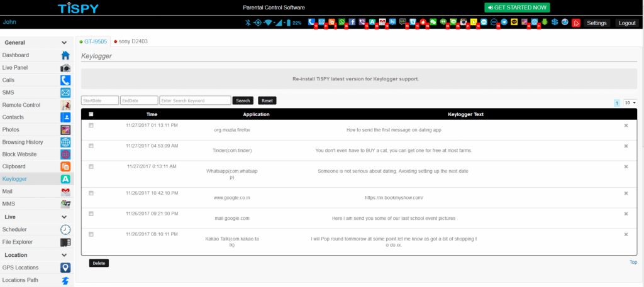The height and width of the screenshot is (287, 644).
Task: Open Contacts sidebar icon
Action: [65, 117]
